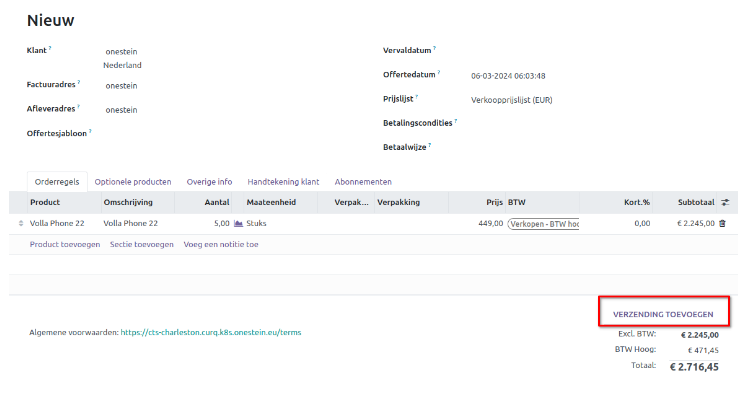The image size is (746, 398).
Task: Click Sectie toevoegen link
Action: click(x=142, y=244)
